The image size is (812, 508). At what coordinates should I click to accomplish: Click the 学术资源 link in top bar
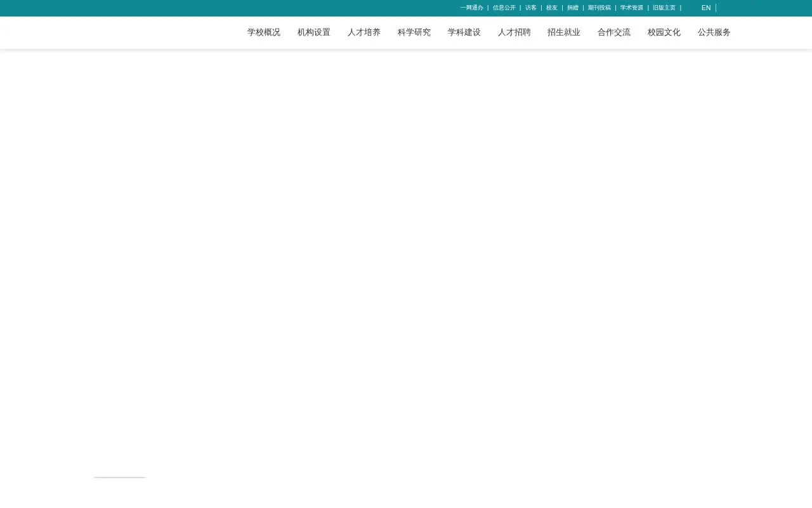[632, 8]
